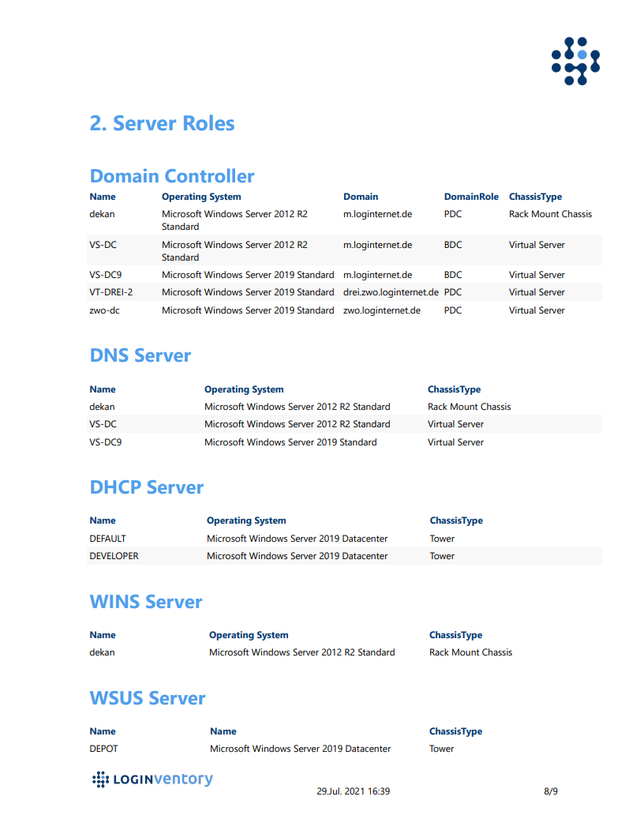Click the 'DEFAULT' DHCP server name
Image resolution: width=644 pixels, height=834 pixels.
pyautogui.click(x=108, y=539)
